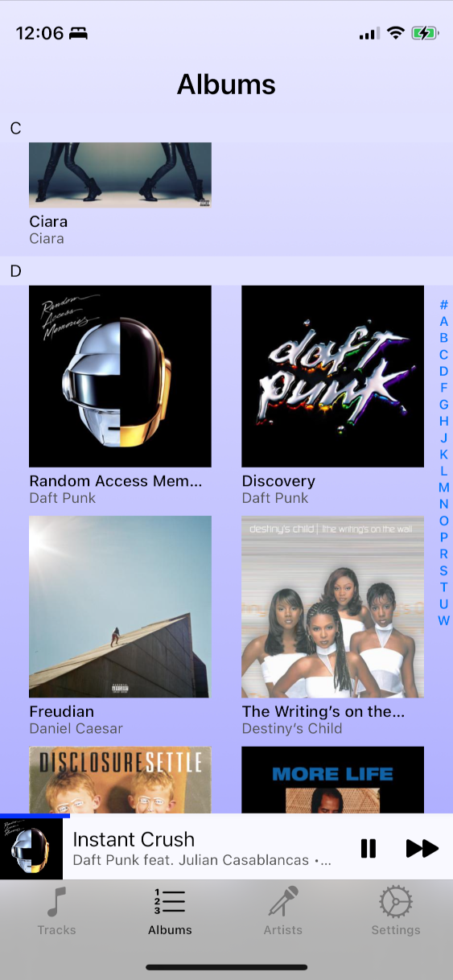Jump to letter M in index
The image size is (453, 980).
[x=443, y=488]
